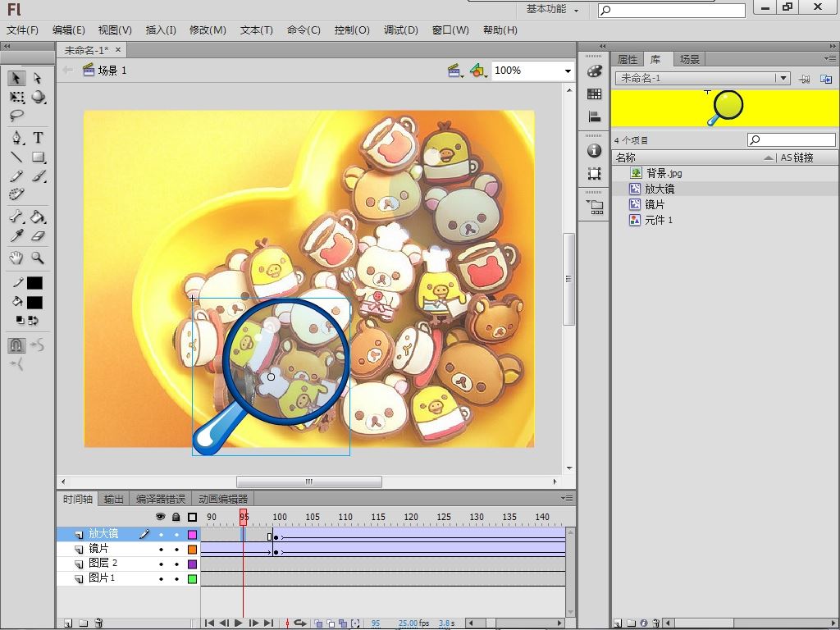This screenshot has width=840, height=630.
Task: Open the Color panel palette icon
Action: click(x=594, y=71)
